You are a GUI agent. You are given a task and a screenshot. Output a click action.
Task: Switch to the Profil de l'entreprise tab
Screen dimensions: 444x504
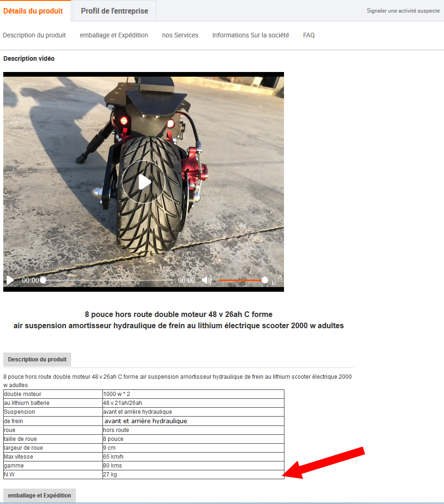tap(115, 11)
